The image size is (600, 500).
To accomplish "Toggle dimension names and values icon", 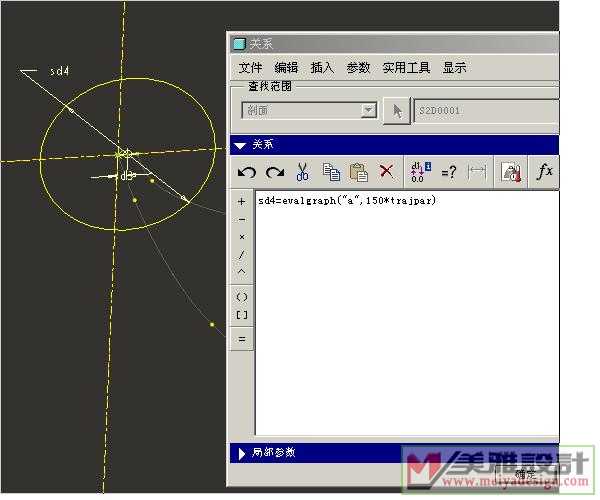I will tap(420, 172).
